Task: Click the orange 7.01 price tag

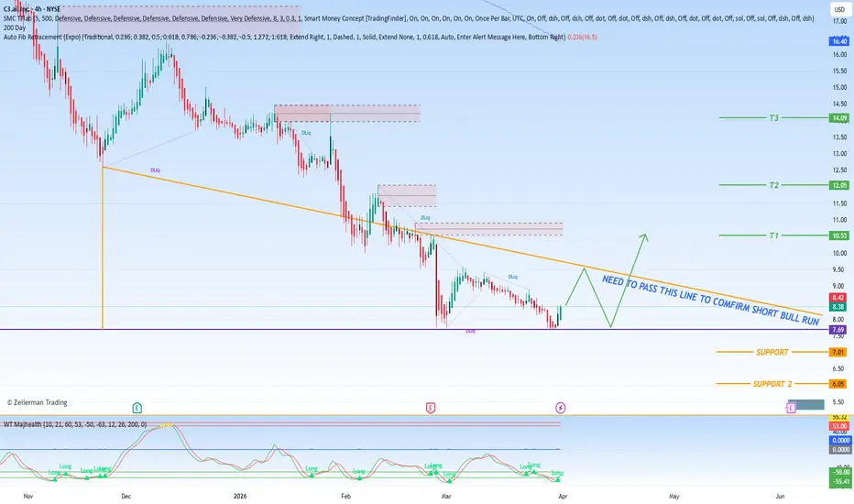Action: click(838, 353)
